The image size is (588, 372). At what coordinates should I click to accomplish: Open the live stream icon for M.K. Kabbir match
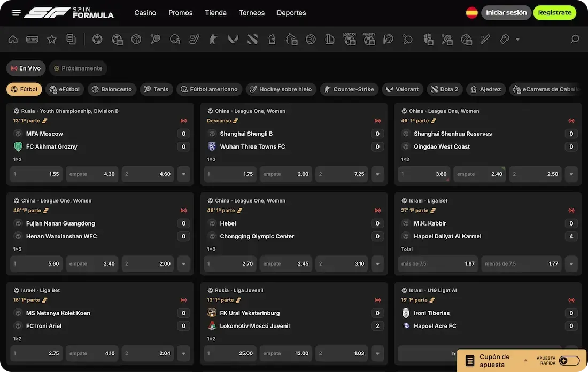pos(571,211)
